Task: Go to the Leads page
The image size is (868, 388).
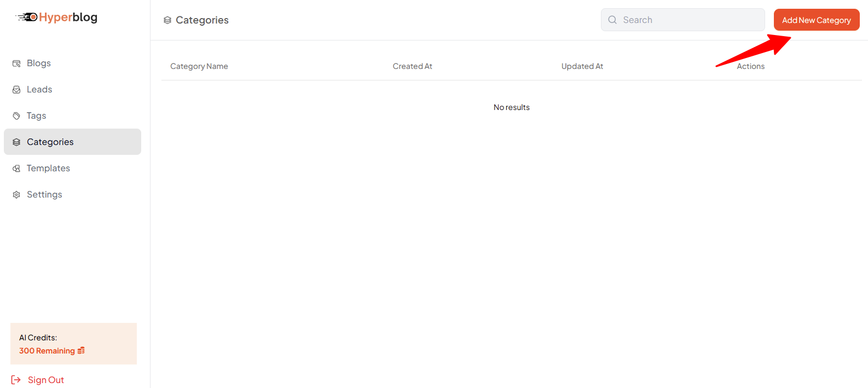Action: [x=72, y=89]
